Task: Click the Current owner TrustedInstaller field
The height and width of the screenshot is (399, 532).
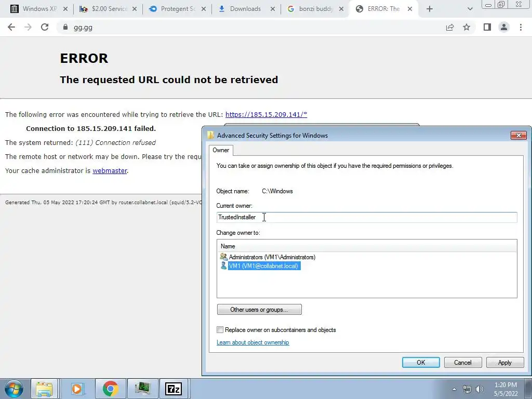Action: pos(367,217)
